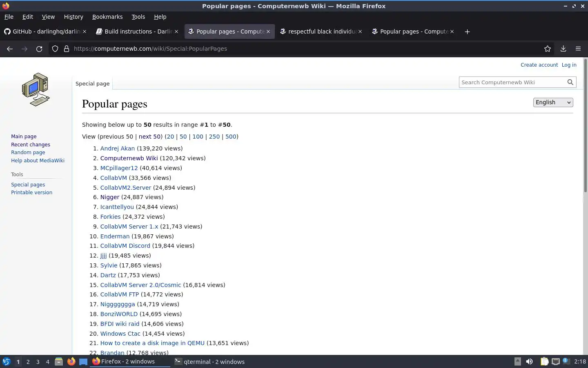This screenshot has height=368, width=588.
Task: Click the removable media eject tray icon
Action: click(517, 361)
